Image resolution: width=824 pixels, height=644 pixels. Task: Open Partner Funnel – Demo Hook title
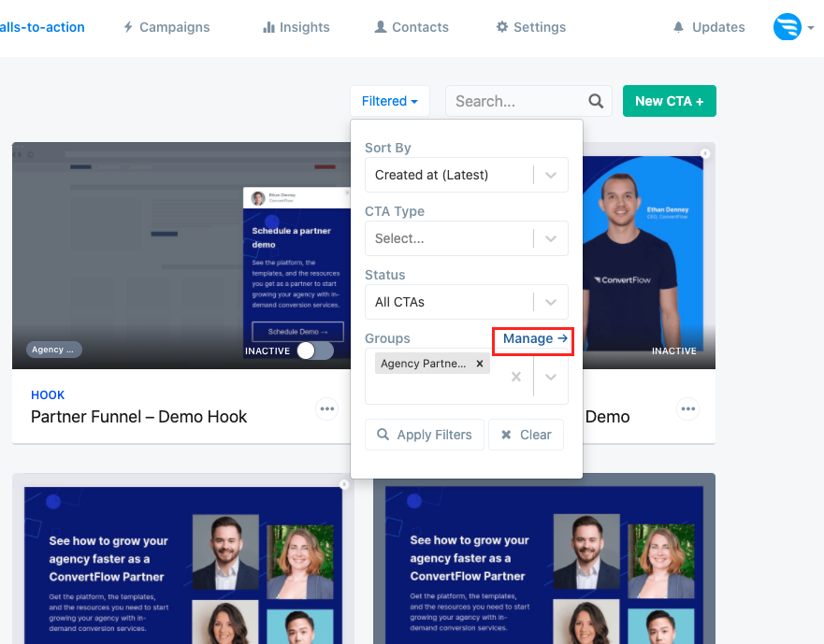pos(138,417)
